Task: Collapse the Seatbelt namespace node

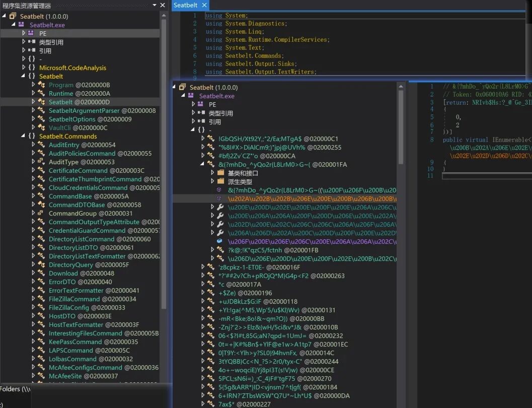Action: coord(23,76)
